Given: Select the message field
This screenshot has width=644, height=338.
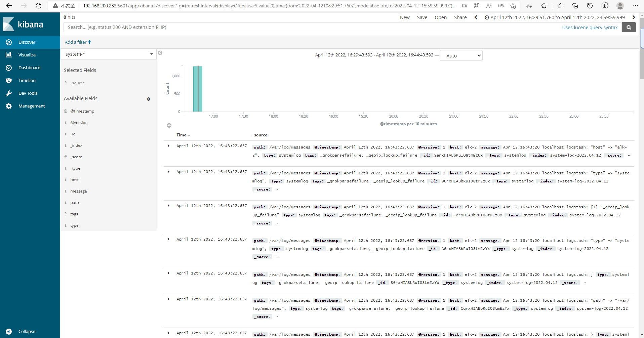Looking at the screenshot, I should (79, 191).
